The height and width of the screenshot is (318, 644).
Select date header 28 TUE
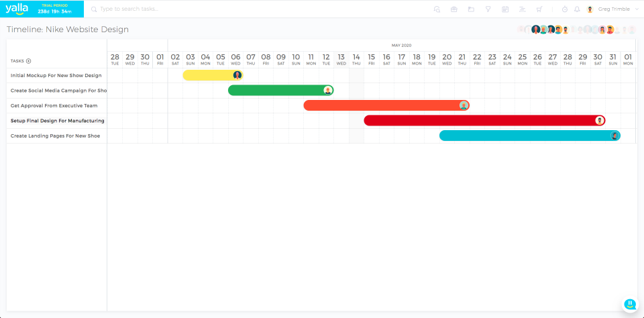(115, 59)
